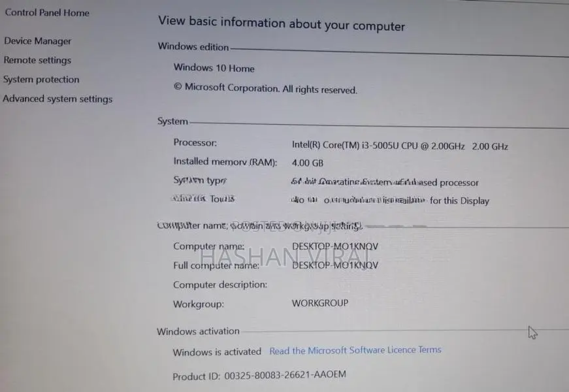
Task: Select DESKTOP-MO1KNQV next to Computer name
Action: (335, 246)
